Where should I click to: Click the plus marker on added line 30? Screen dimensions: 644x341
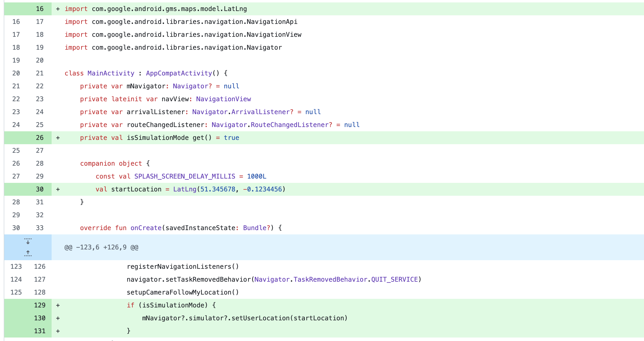[58, 189]
